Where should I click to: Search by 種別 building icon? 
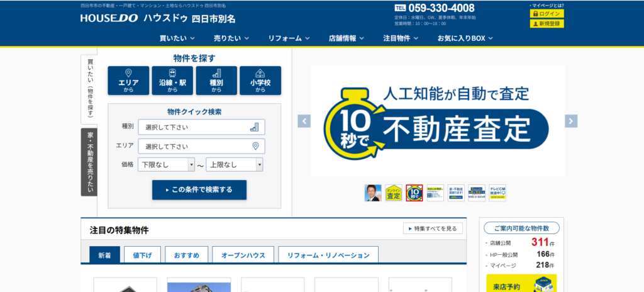[x=216, y=73]
